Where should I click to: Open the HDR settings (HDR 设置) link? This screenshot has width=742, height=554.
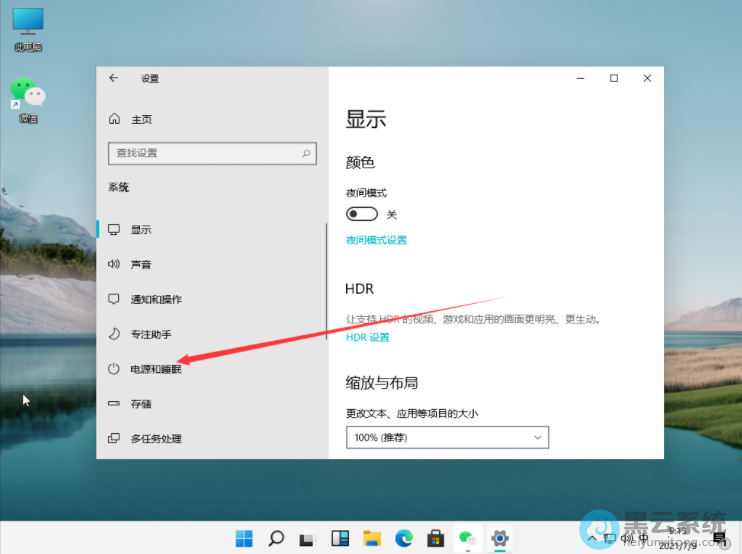point(367,338)
